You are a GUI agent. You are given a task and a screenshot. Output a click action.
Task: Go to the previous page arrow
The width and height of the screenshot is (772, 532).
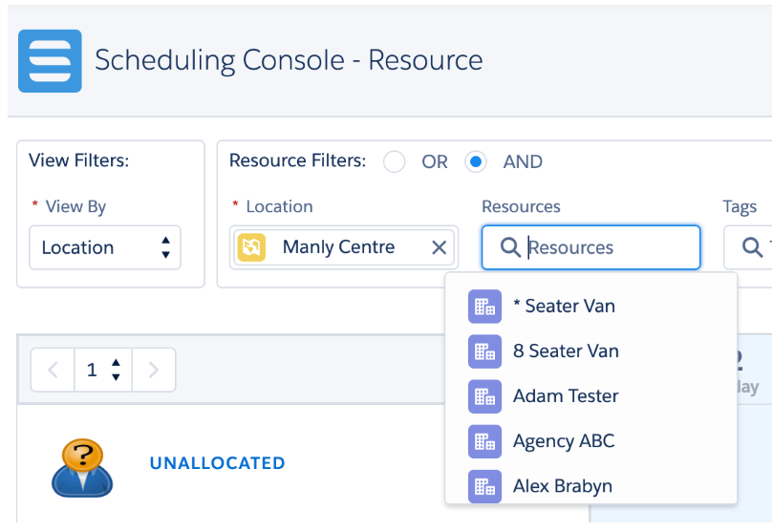(54, 369)
